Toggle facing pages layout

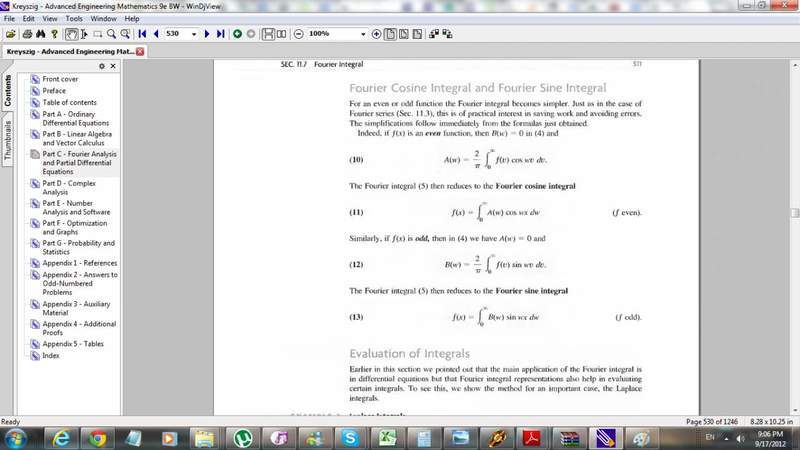click(x=281, y=34)
